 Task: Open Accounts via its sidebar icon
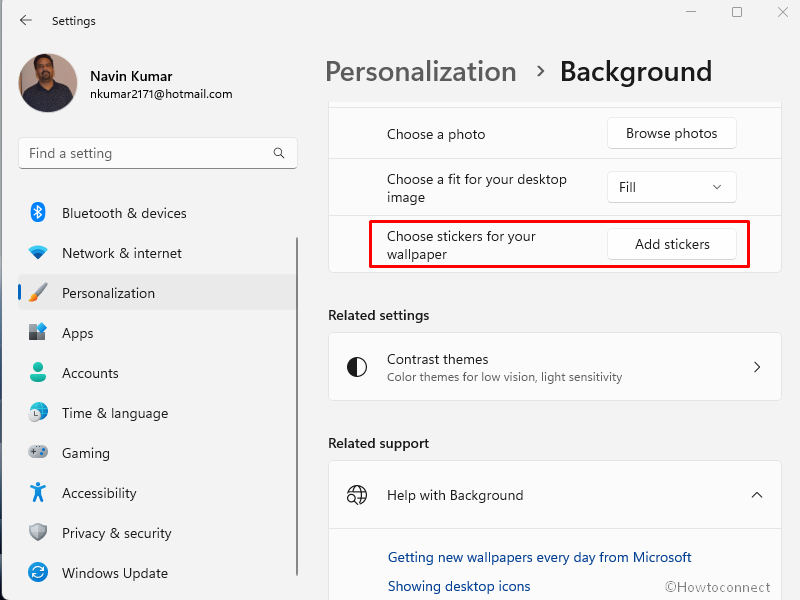tap(38, 373)
